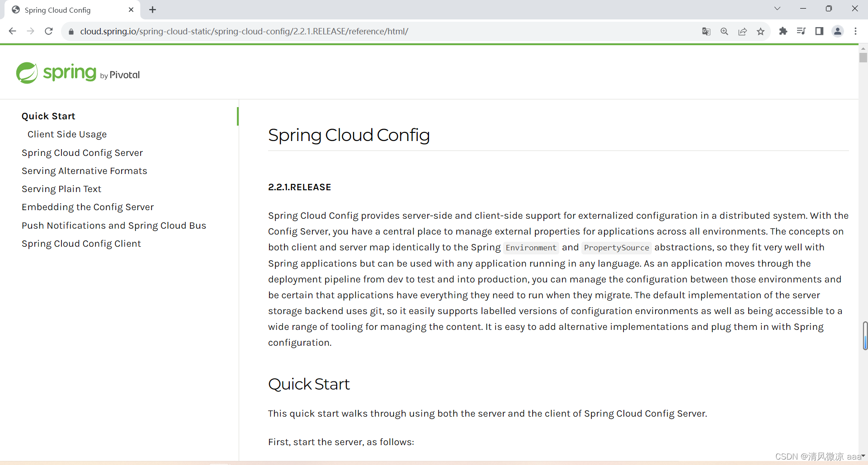The image size is (868, 465).
Task: Maximize or restore the browser window
Action: point(829,9)
